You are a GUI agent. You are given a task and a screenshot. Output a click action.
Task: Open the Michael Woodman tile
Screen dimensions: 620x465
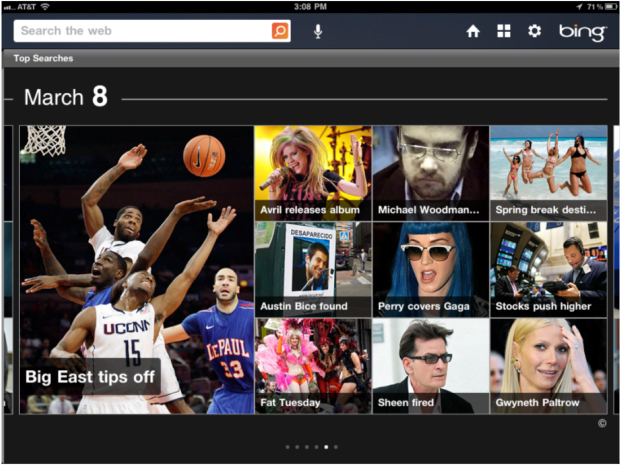(430, 172)
